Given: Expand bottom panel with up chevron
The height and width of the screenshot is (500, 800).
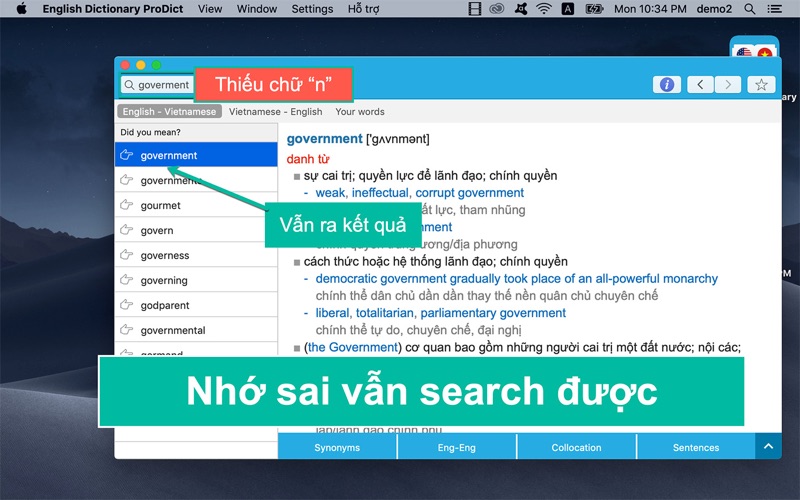Looking at the screenshot, I should point(768,446).
